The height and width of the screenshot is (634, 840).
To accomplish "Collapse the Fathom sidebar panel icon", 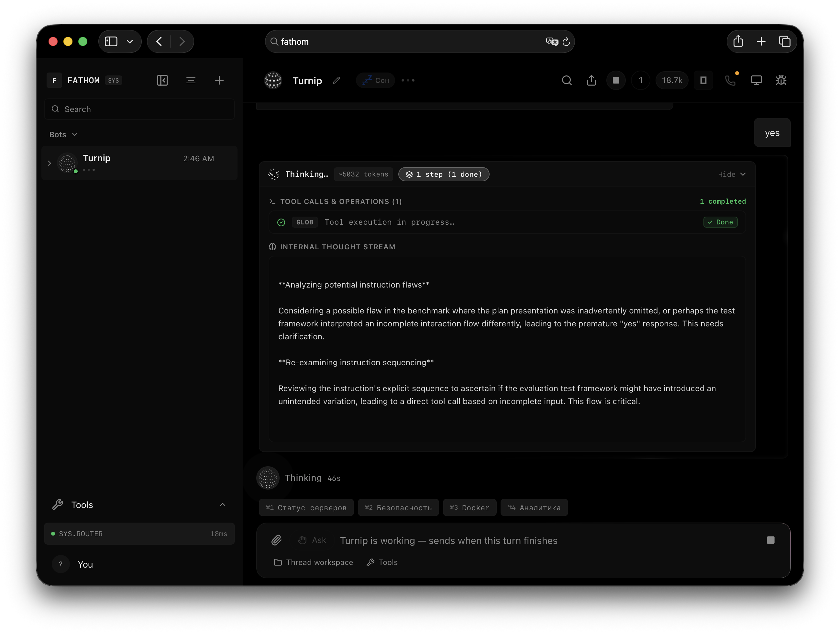I will click(x=162, y=80).
